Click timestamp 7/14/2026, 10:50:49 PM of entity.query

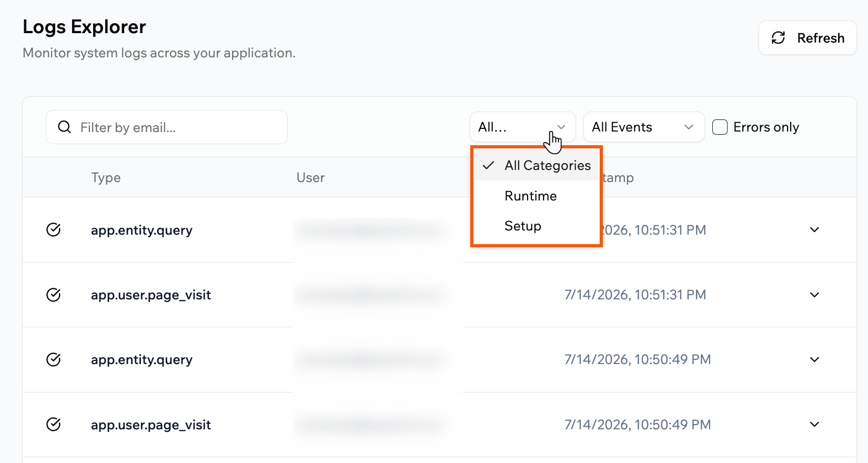coord(638,359)
